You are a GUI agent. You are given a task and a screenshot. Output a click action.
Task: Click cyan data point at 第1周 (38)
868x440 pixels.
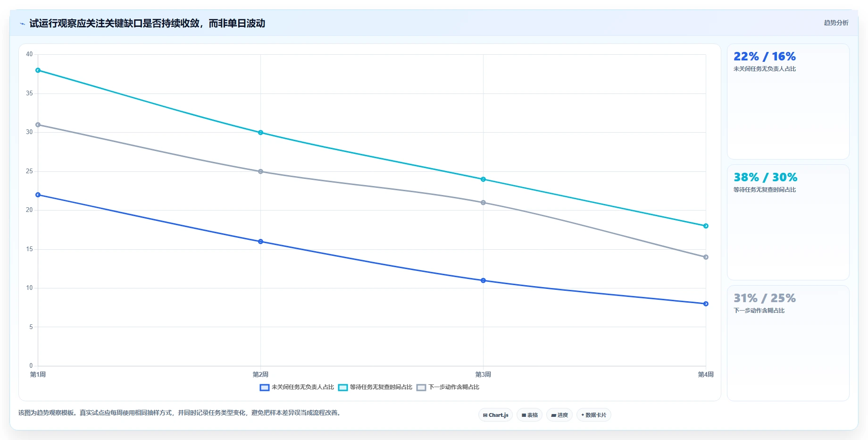[x=38, y=70]
